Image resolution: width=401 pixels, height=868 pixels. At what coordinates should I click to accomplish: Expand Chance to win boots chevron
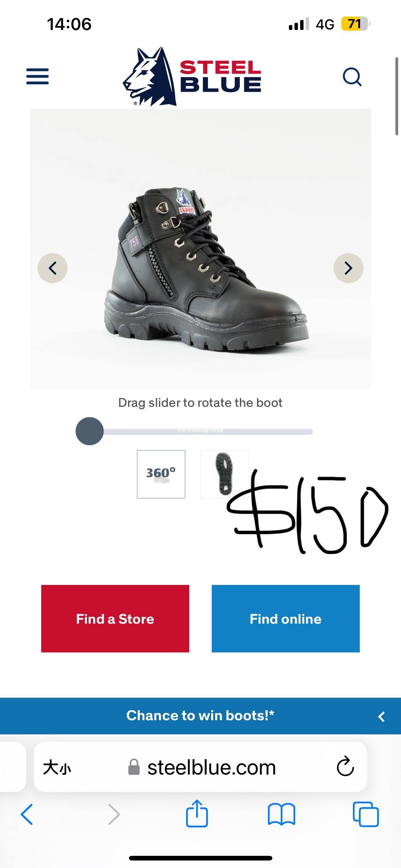coord(381,717)
